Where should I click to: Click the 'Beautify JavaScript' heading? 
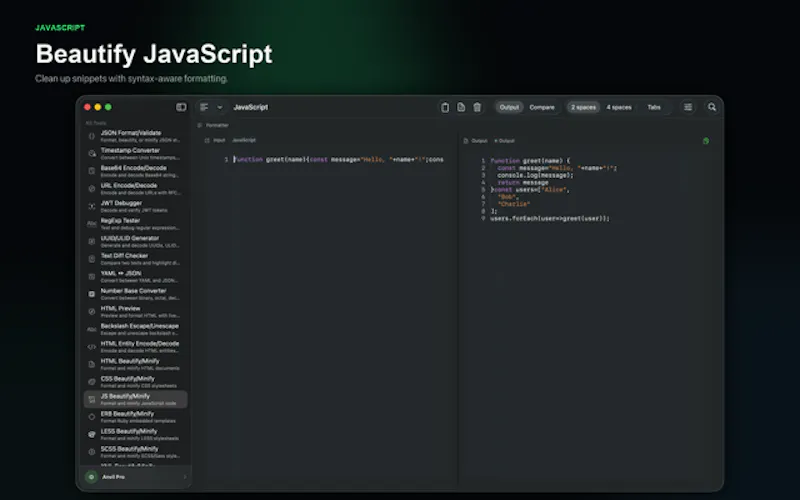click(154, 54)
